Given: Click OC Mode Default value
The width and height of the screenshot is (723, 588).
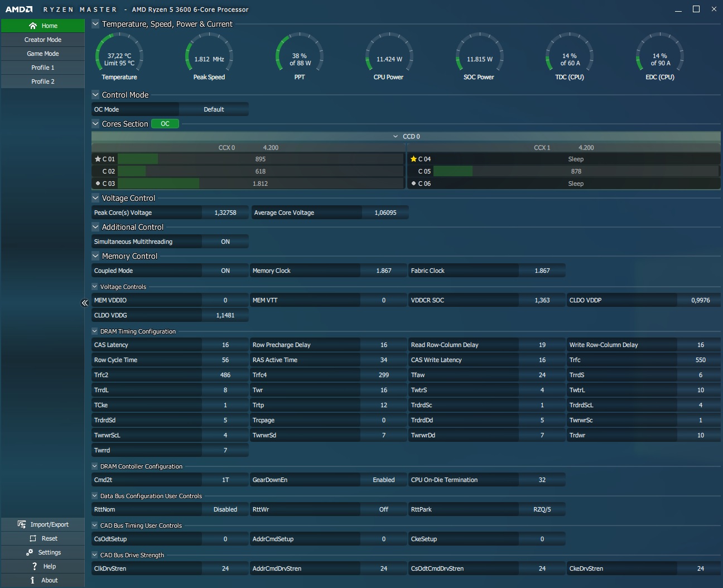Looking at the screenshot, I should 214,109.
